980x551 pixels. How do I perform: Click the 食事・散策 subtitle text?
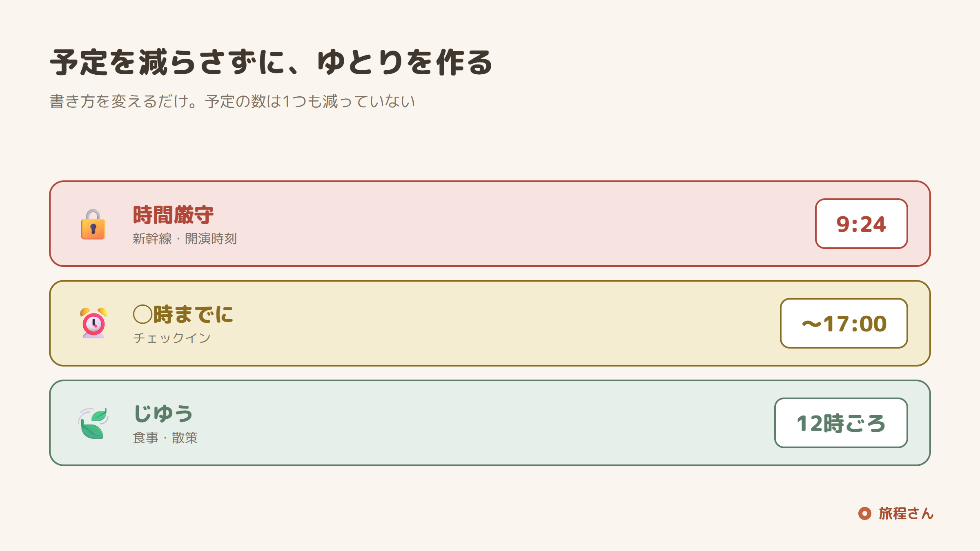pyautogui.click(x=165, y=438)
